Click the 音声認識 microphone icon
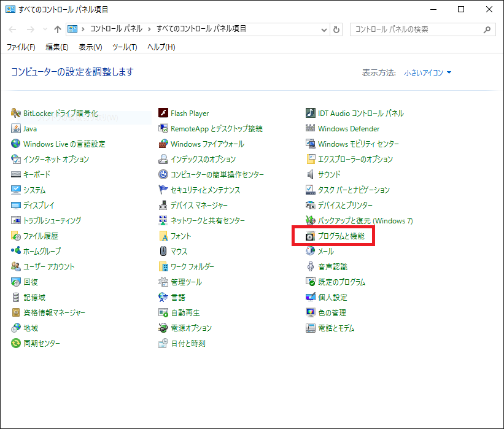This screenshot has height=429, width=504. pos(310,267)
